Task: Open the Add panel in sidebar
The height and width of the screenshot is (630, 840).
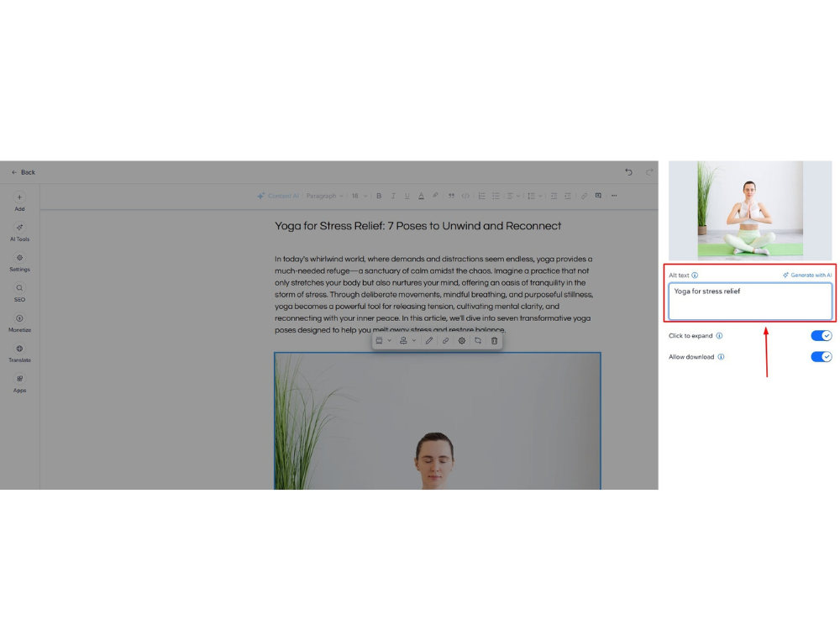Action: pos(19,202)
